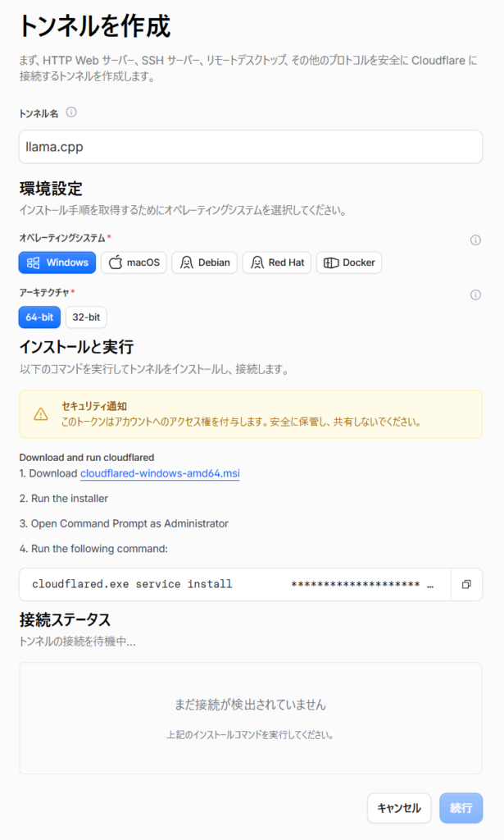Image resolution: width=504 pixels, height=840 pixels.
Task: Click the 接続ステータス heading
Action: pyautogui.click(x=65, y=620)
